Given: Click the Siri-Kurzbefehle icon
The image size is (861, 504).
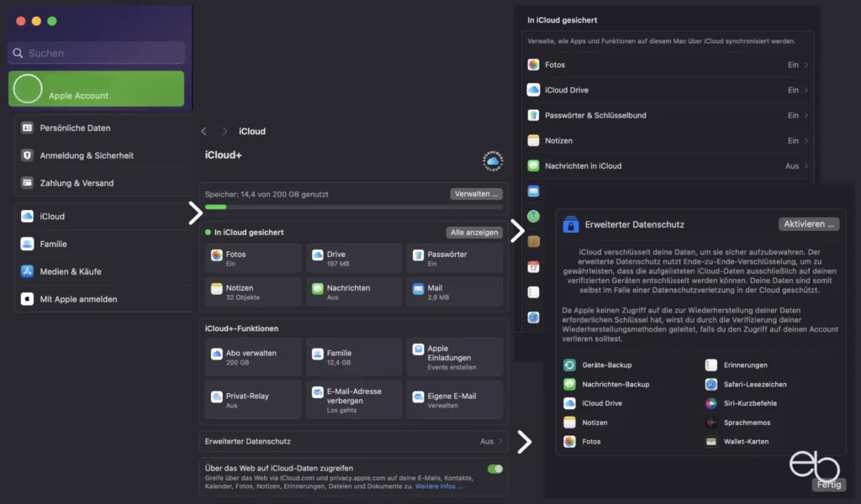Looking at the screenshot, I should [x=711, y=403].
